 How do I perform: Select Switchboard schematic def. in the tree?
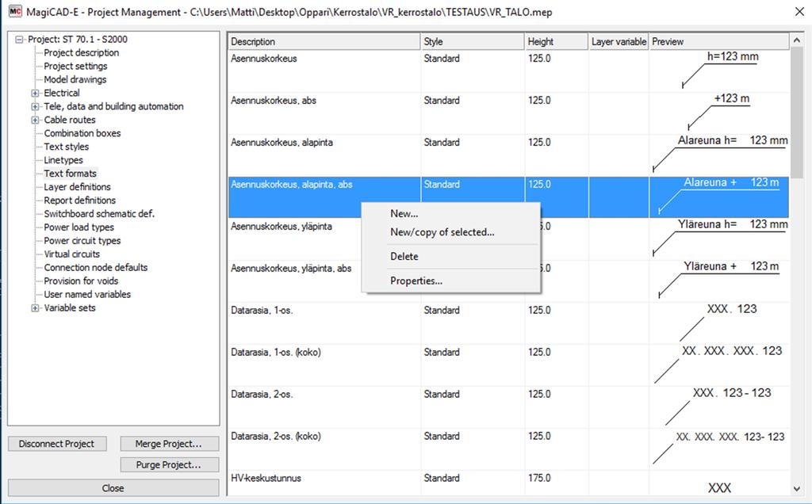click(99, 214)
